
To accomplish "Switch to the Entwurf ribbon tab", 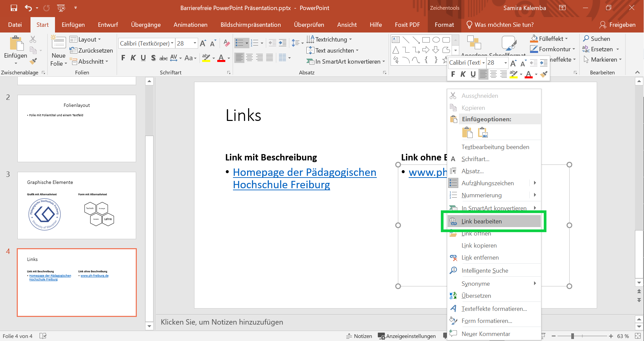I will (x=108, y=24).
